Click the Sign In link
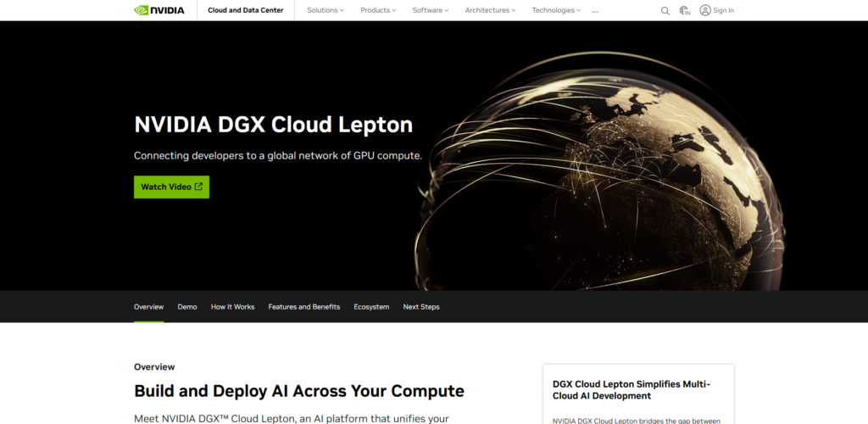 click(724, 10)
